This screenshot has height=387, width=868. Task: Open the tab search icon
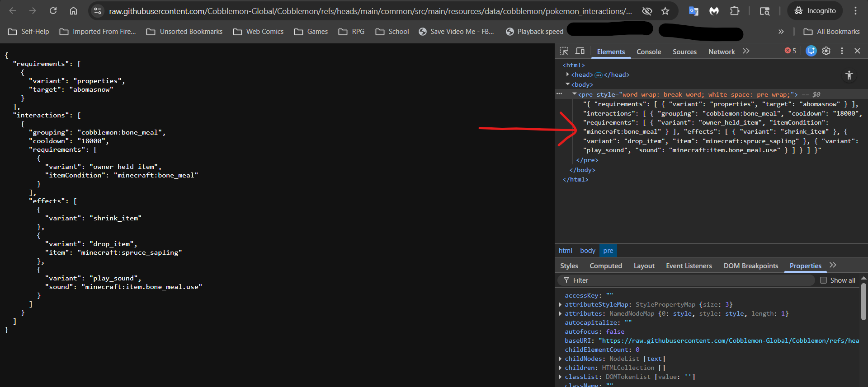click(x=764, y=11)
